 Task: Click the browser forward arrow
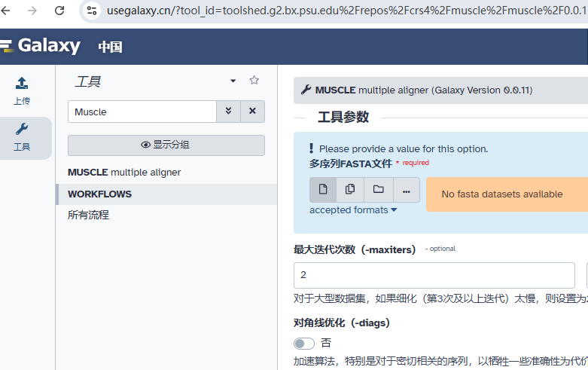tap(32, 11)
